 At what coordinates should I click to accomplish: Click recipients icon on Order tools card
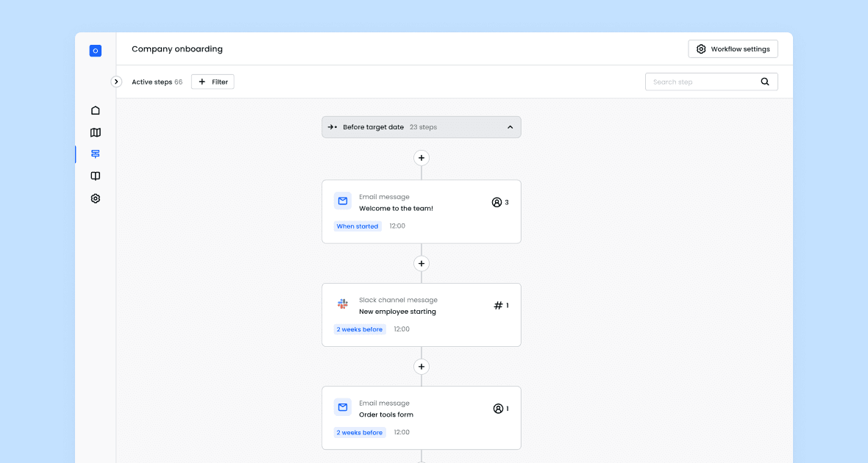[x=498, y=409]
